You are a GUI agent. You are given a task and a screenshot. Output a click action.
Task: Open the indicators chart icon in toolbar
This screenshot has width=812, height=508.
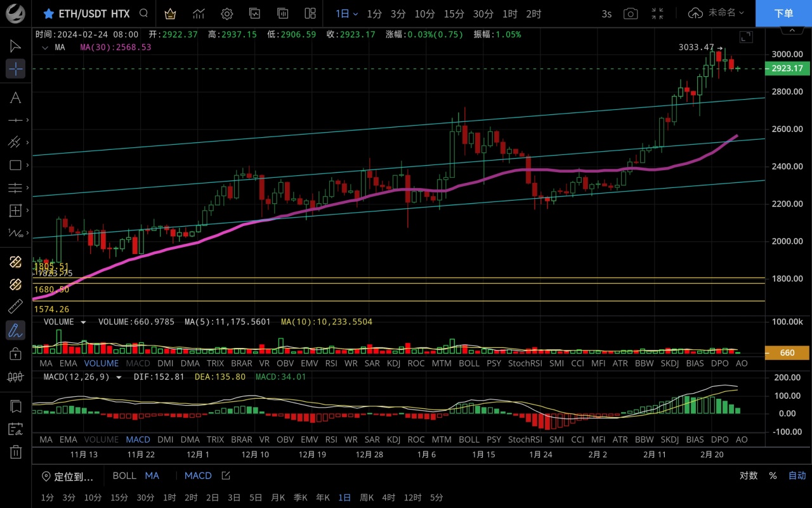click(x=199, y=13)
